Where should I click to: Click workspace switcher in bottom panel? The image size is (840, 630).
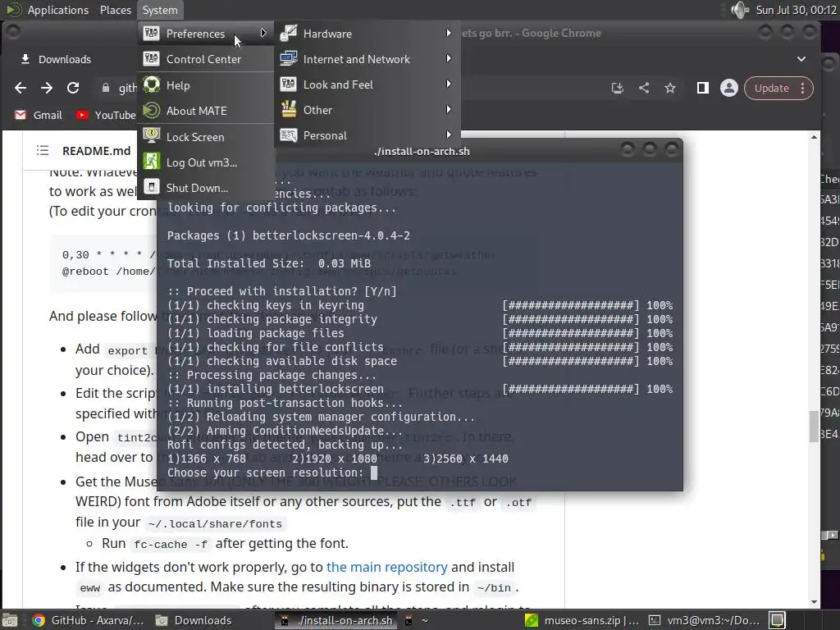[778, 620]
